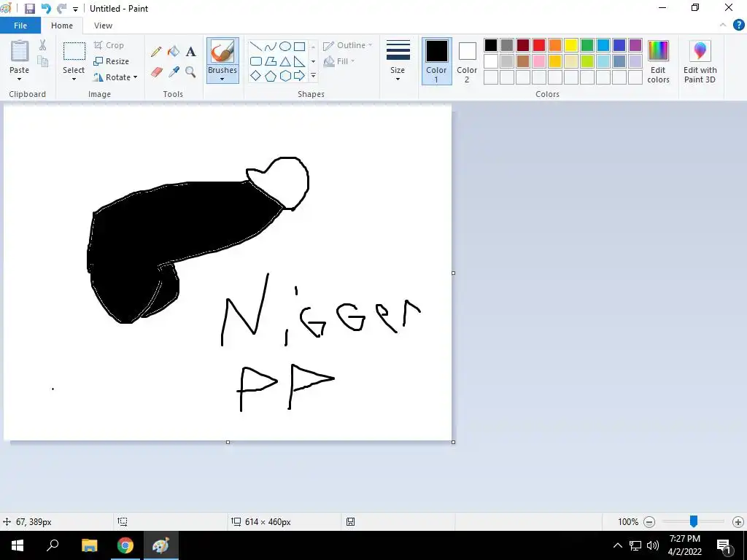The height and width of the screenshot is (560, 747).
Task: Click Edit with Paint 3D
Action: point(700,61)
